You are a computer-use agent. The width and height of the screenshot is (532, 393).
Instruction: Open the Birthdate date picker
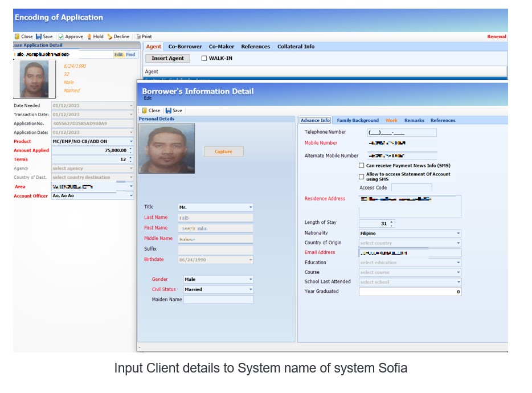(x=251, y=260)
